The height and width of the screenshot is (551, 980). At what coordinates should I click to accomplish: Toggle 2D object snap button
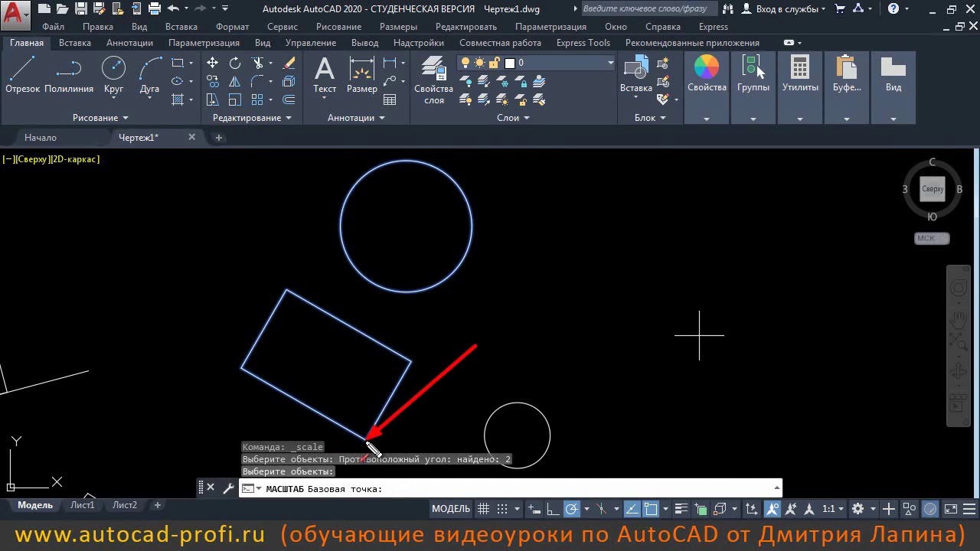(x=650, y=508)
